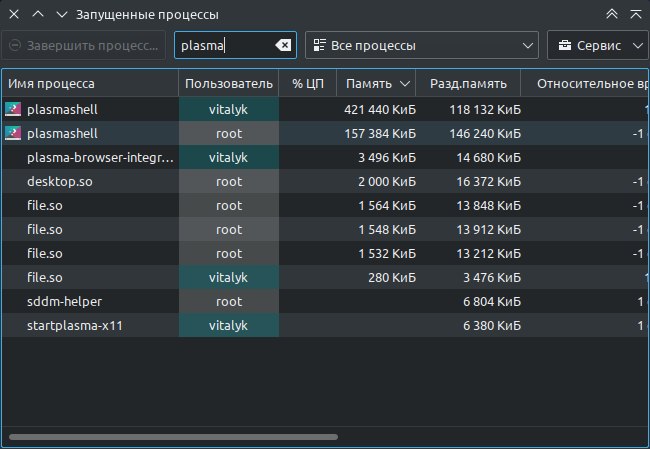This screenshot has width=650, height=449.
Task: Select the file.so row using 1 532 КиБ
Action: (325, 253)
